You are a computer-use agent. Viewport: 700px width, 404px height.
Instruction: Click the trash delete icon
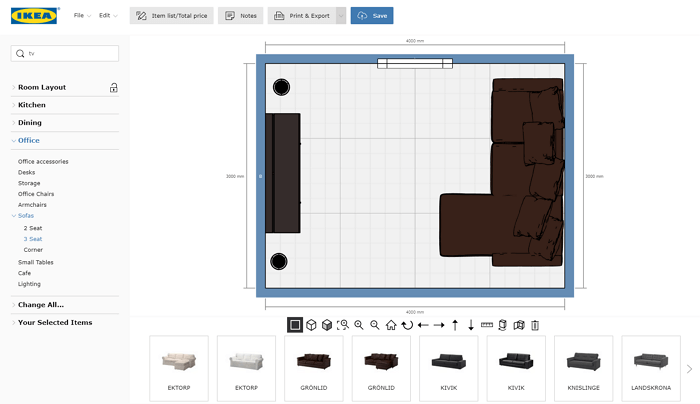click(535, 325)
